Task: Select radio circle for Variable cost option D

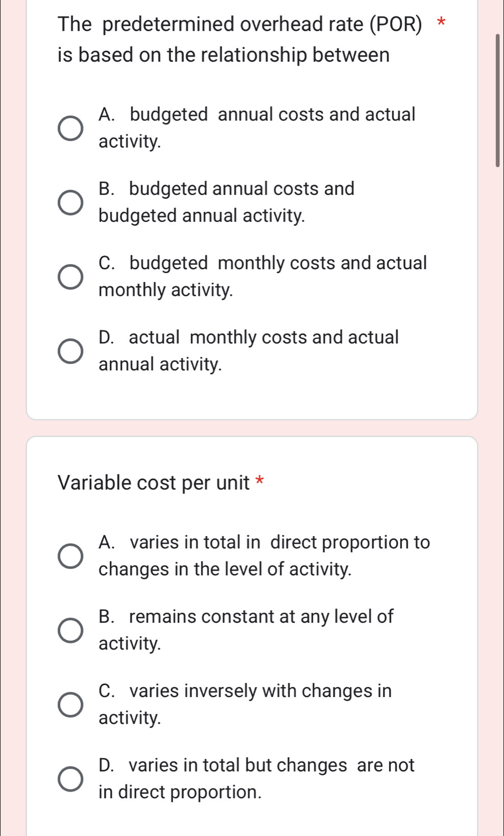Action: (70, 779)
